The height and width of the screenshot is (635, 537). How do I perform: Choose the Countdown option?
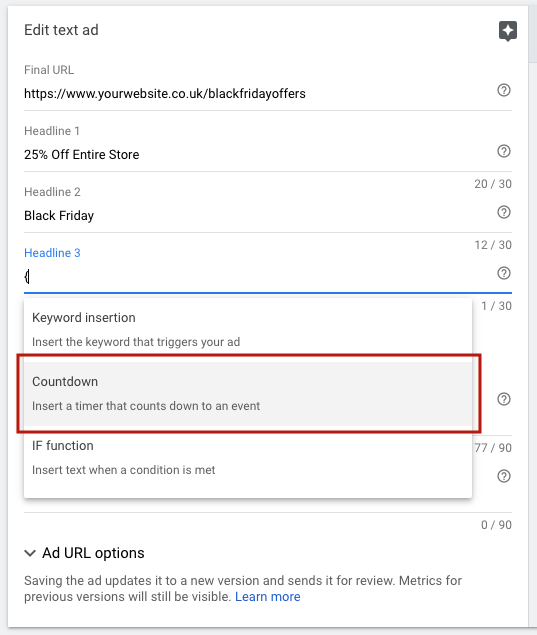(x=248, y=394)
